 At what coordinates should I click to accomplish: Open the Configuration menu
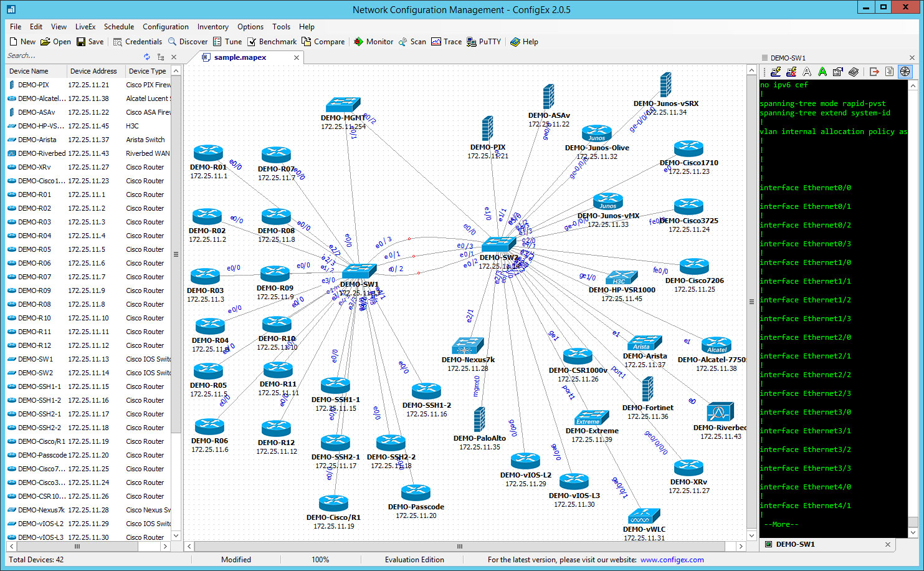(166, 27)
